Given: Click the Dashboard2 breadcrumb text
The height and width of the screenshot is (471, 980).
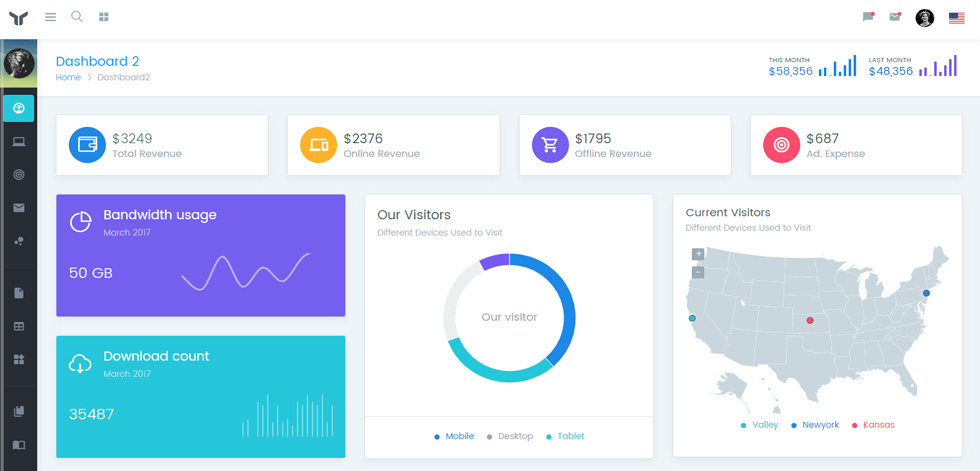Looking at the screenshot, I should click(124, 77).
